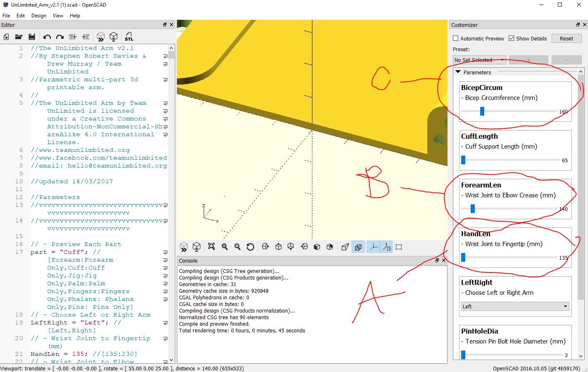Run Render from the viewport toolbar
This screenshot has width=588, height=372.
pos(197,247)
